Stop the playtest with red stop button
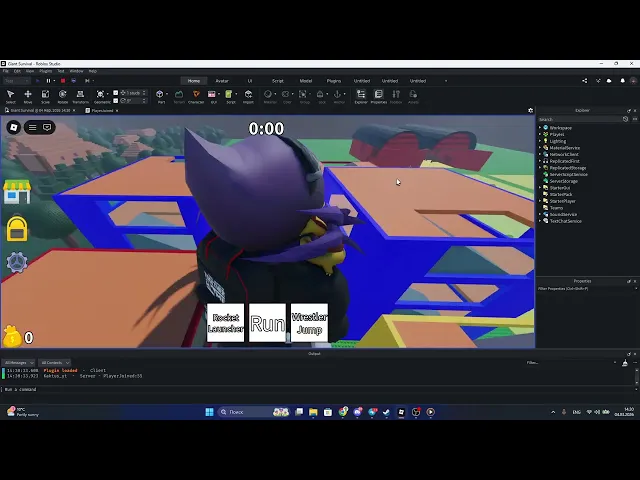 click(63, 81)
